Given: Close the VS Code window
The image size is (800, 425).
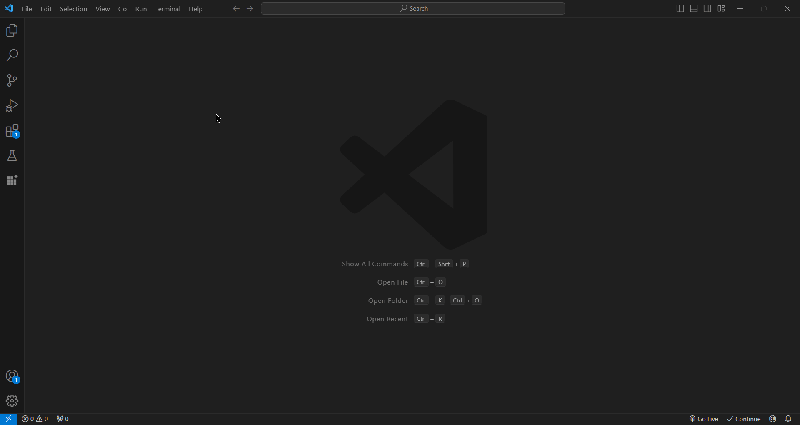Looking at the screenshot, I should [787, 9].
